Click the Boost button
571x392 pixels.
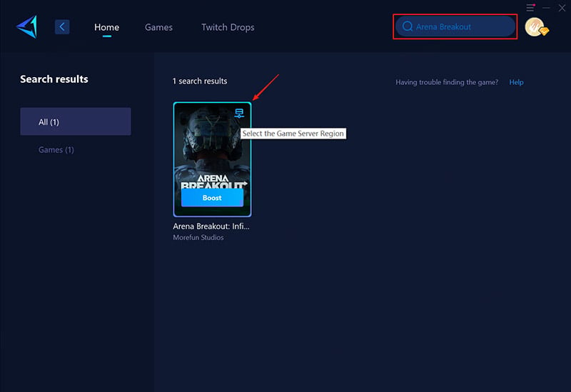212,198
